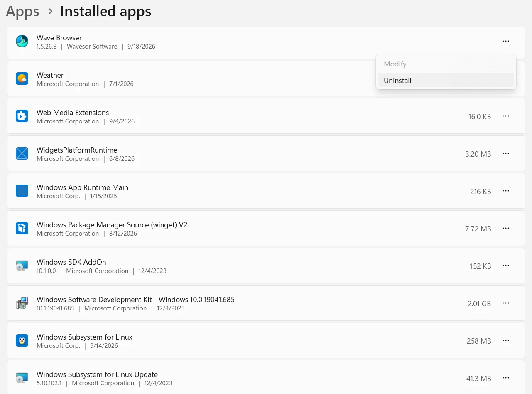Click the Wave Browser version 1.5.26.3

pyautogui.click(x=47, y=47)
